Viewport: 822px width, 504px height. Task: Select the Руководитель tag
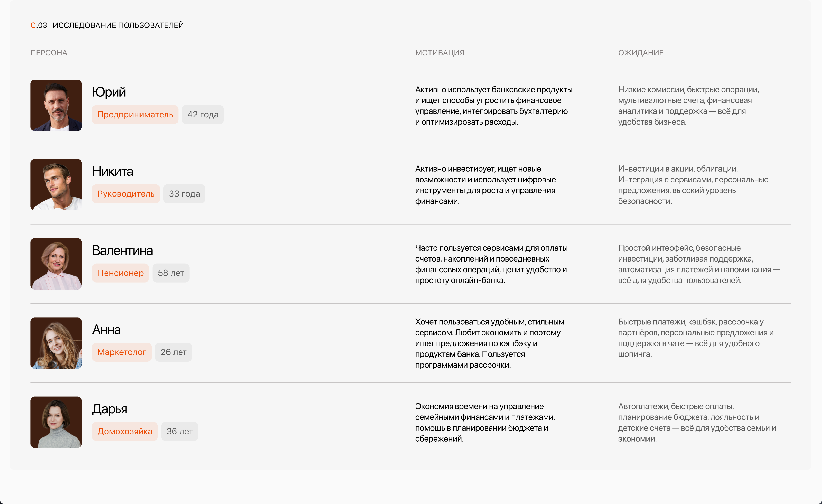126,194
